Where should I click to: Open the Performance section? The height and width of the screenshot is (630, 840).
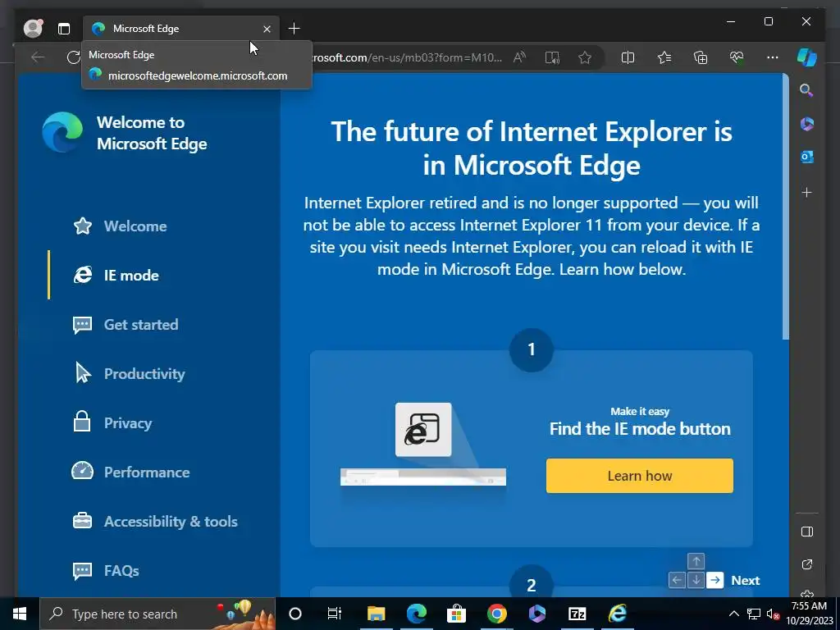pyautogui.click(x=130, y=472)
